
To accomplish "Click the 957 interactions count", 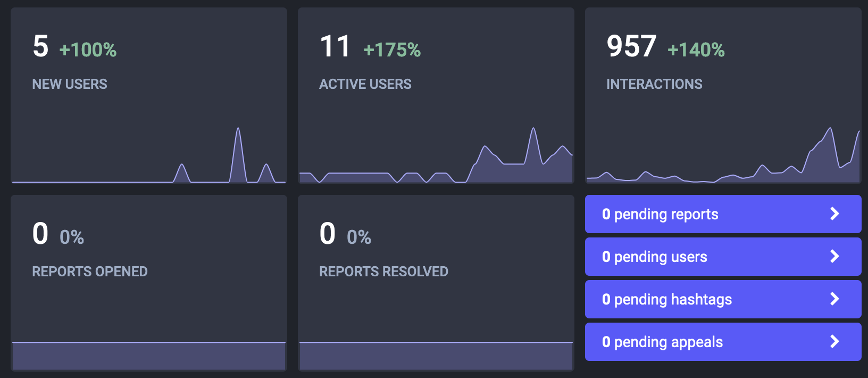I will [631, 47].
